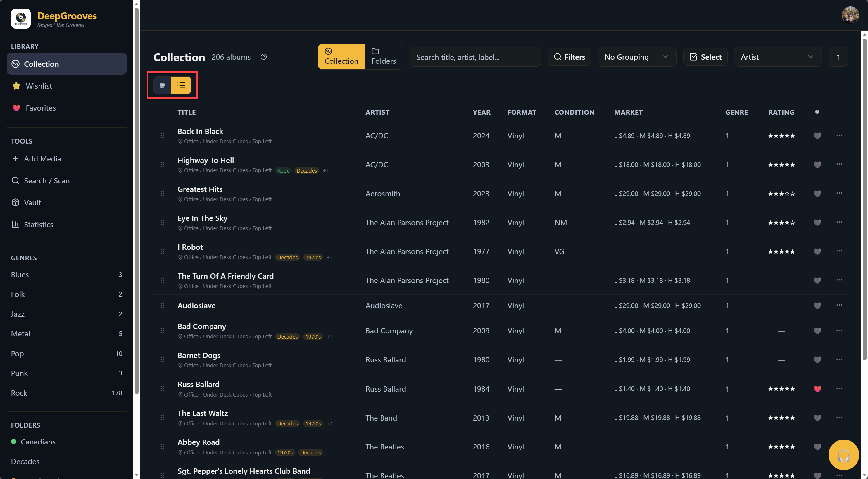Open Favorites with the heart icon

point(67,108)
